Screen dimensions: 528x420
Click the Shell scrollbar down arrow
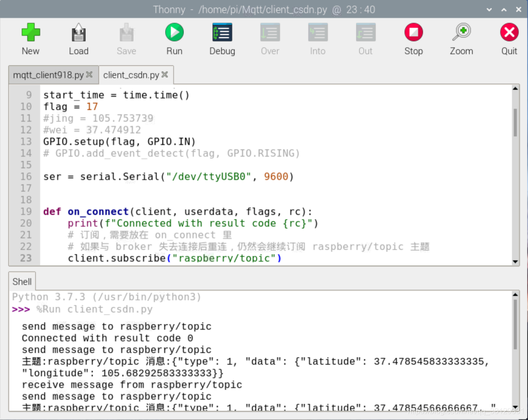pos(515,407)
